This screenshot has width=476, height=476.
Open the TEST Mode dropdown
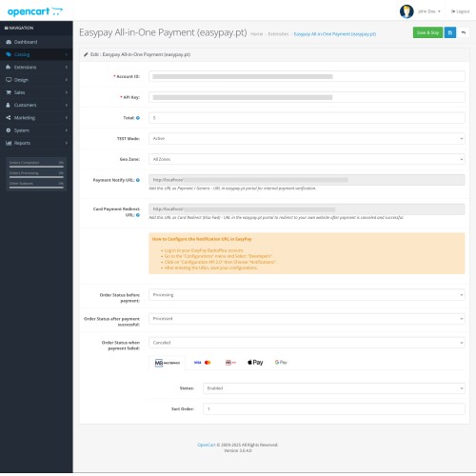pos(307,139)
